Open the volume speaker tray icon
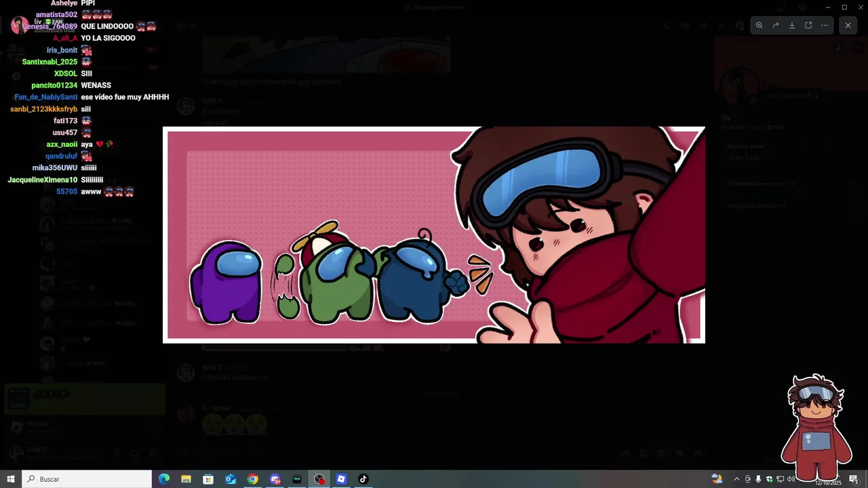This screenshot has height=488, width=868. click(791, 479)
